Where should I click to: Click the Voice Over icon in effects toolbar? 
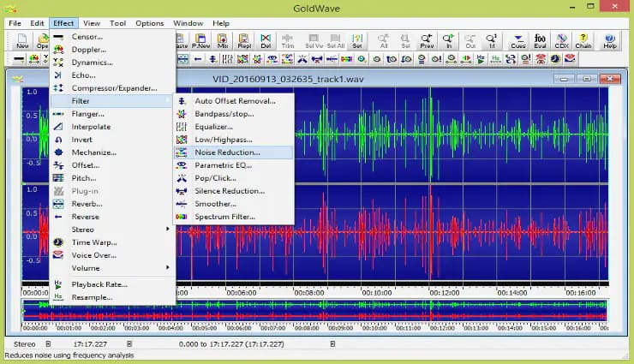[570, 59]
